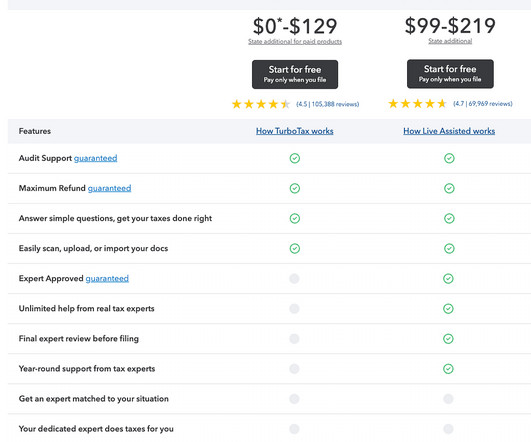Image resolution: width=531 pixels, height=442 pixels.
Task: Click Maximum Refund checkmark in TurboTax column
Action: [x=295, y=188]
